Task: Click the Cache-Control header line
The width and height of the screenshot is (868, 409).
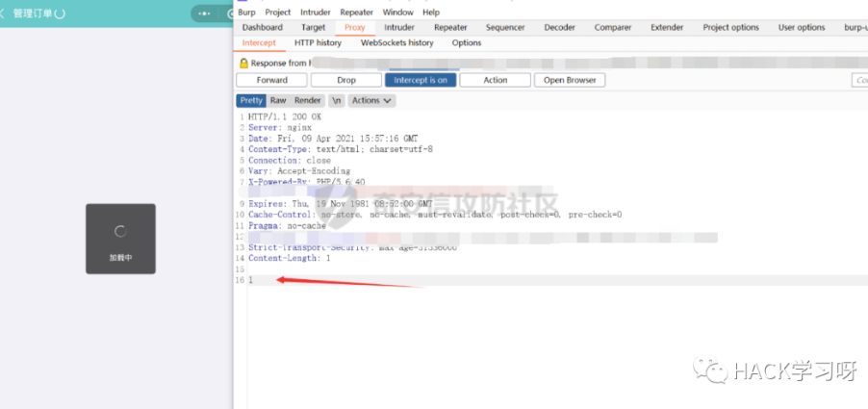Action: pos(435,215)
